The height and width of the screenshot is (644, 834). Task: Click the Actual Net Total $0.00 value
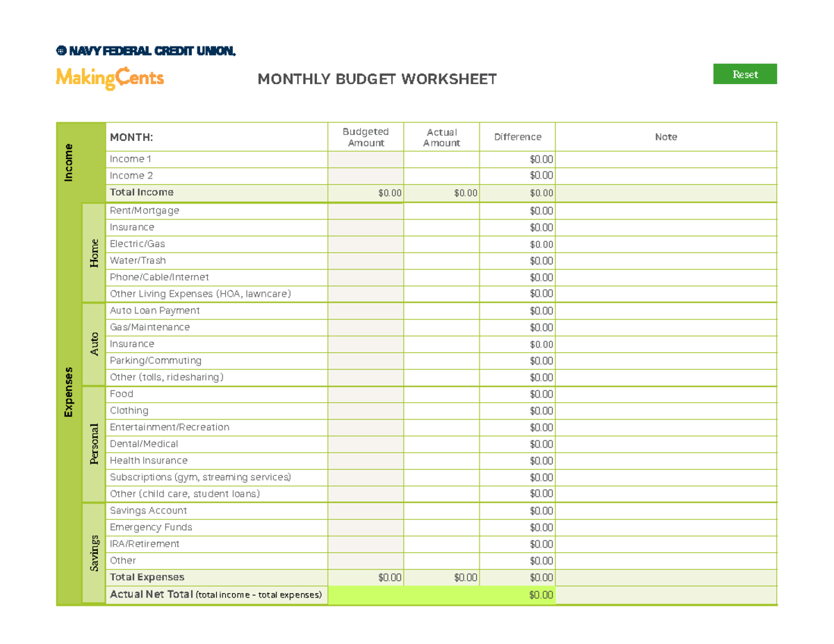tap(541, 595)
